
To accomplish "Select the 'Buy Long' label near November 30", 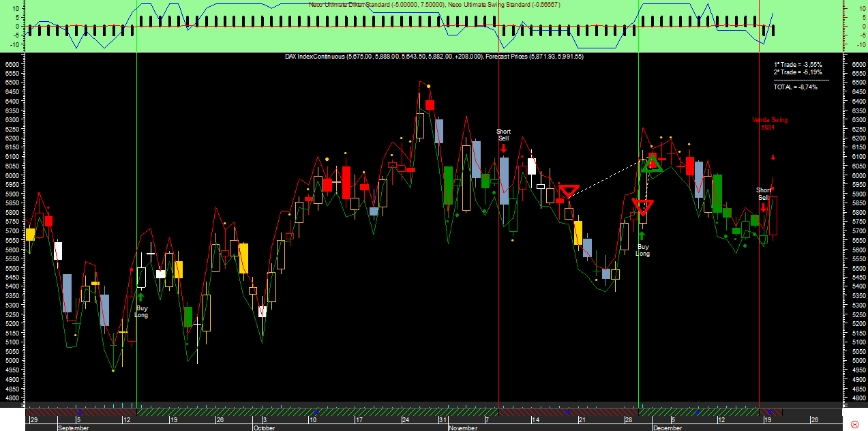I will pos(642,250).
